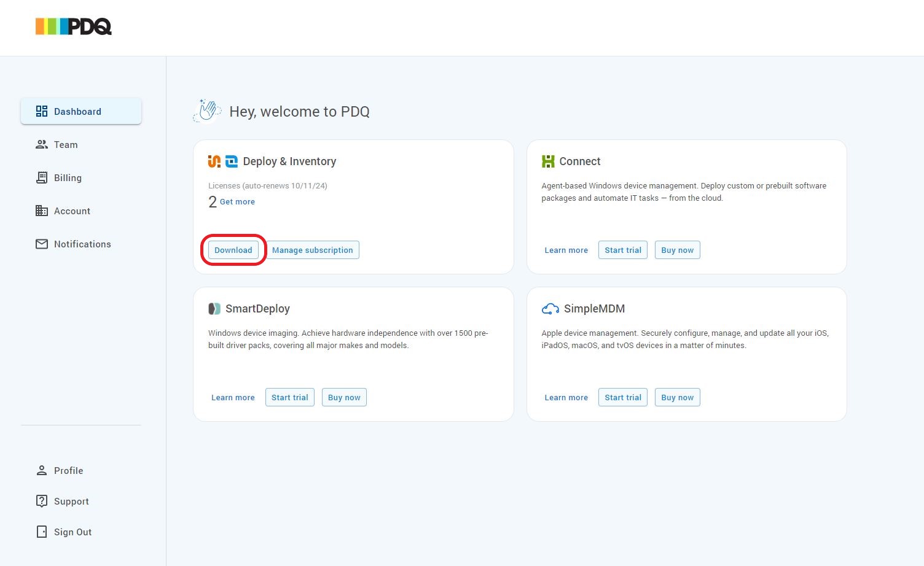The image size is (924, 566).
Task: Start a trial of Connect
Action: point(623,250)
